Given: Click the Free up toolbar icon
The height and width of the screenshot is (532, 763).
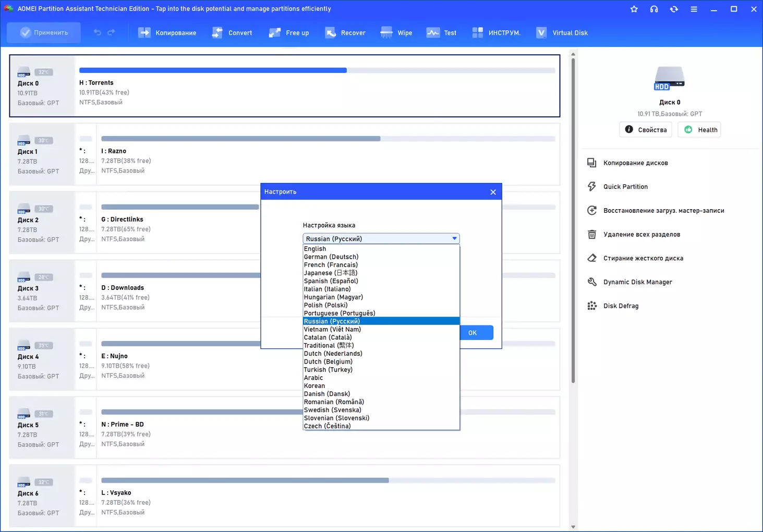Looking at the screenshot, I should tap(275, 33).
